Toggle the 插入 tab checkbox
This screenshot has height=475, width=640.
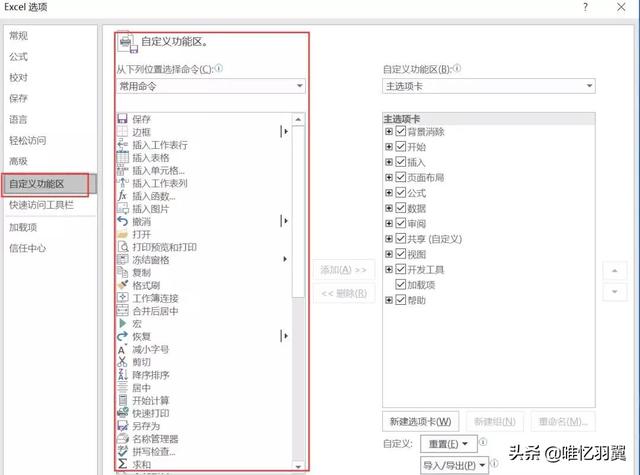tap(400, 162)
